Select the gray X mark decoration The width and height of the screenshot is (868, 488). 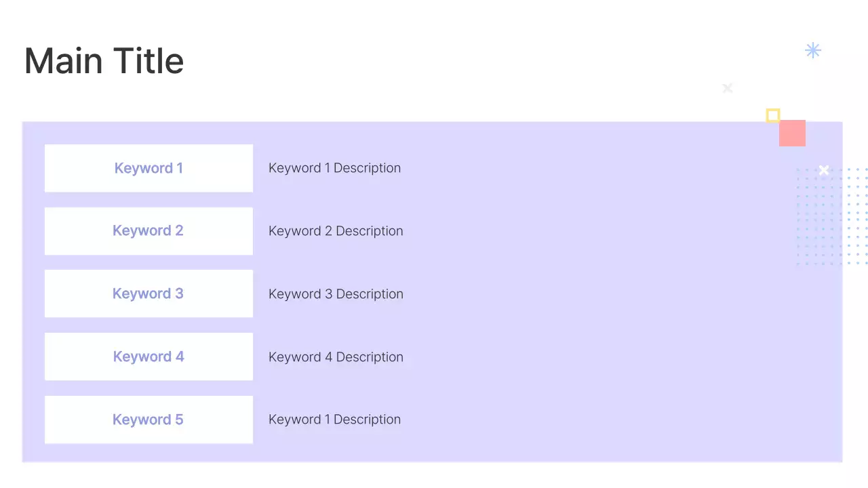pyautogui.click(x=728, y=88)
